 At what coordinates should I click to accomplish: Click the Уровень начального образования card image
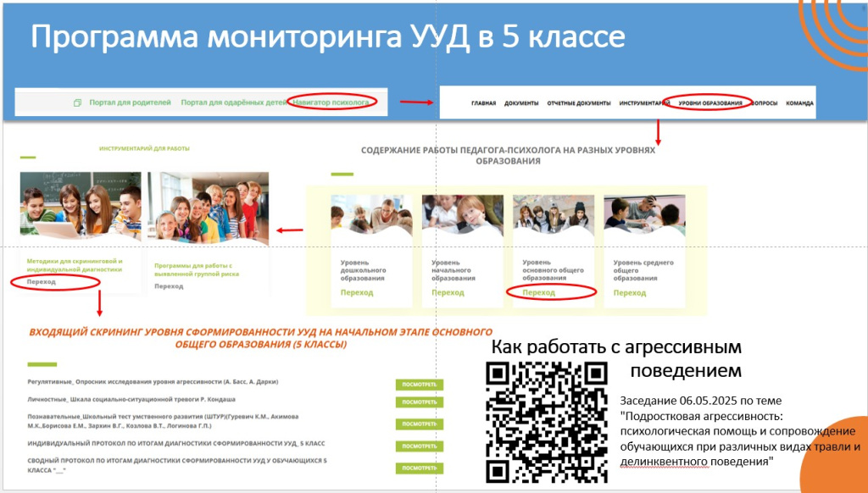coord(462,214)
